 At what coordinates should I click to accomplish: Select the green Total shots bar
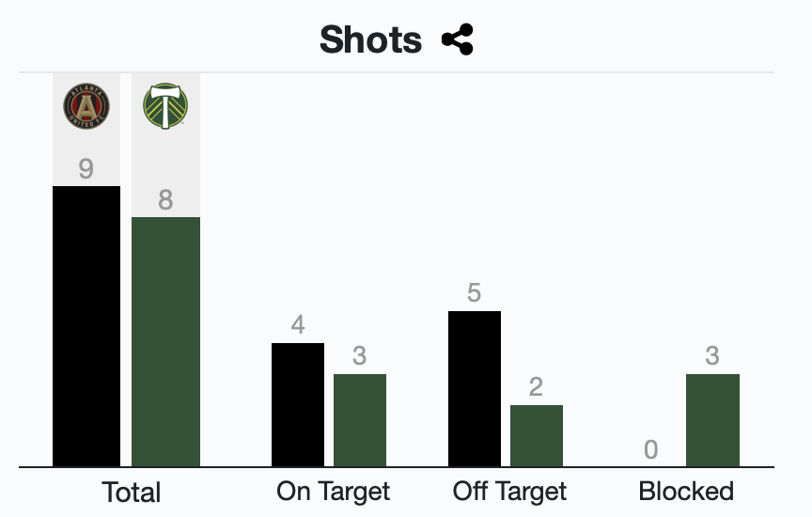[165, 341]
